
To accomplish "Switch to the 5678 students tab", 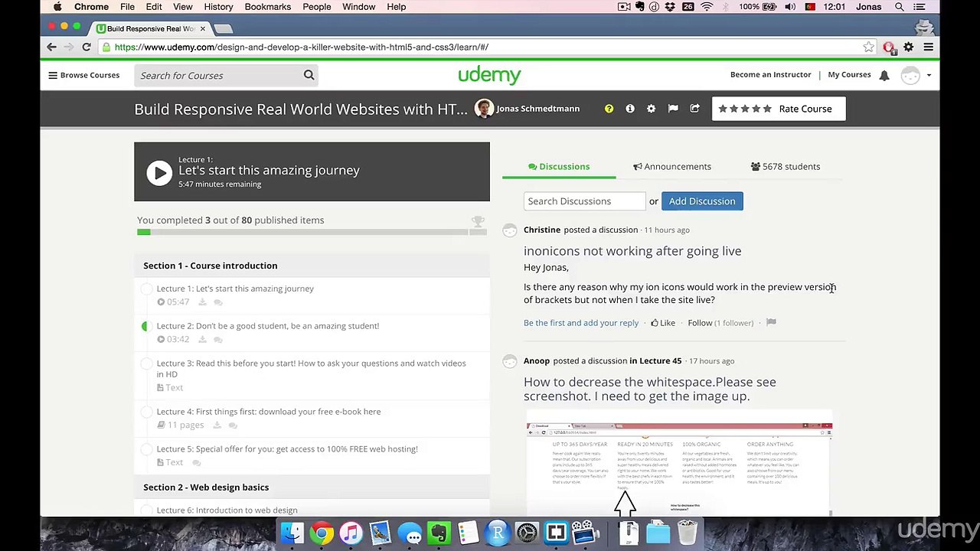I will [x=786, y=166].
